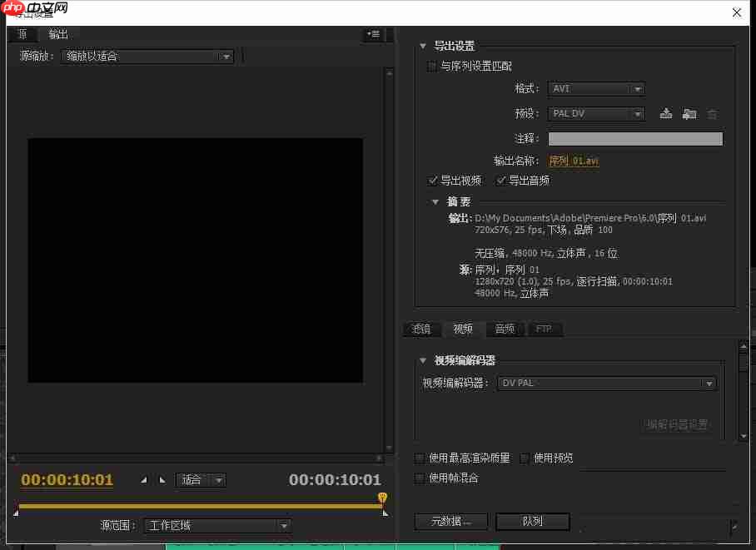Switch to the 输出 tab

(x=57, y=34)
